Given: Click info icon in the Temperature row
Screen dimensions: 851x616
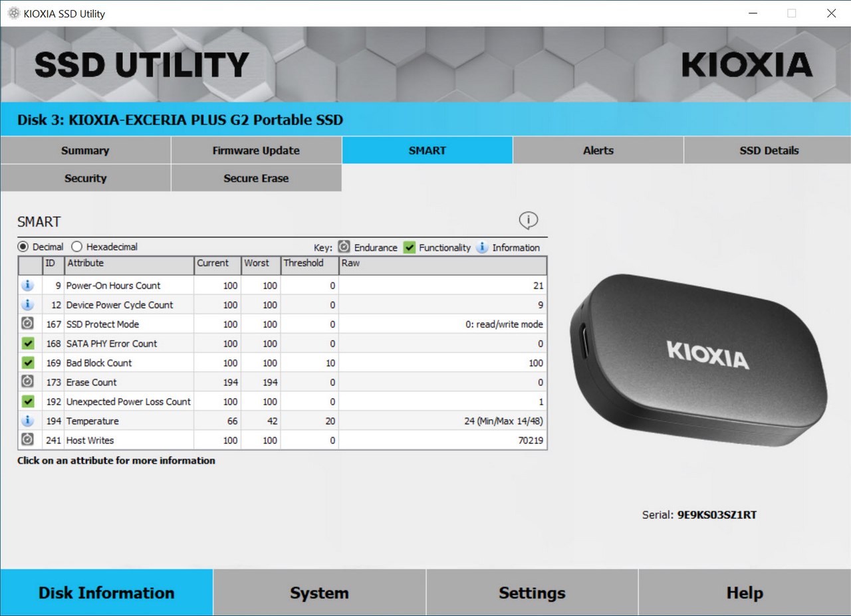Looking at the screenshot, I should (x=27, y=421).
